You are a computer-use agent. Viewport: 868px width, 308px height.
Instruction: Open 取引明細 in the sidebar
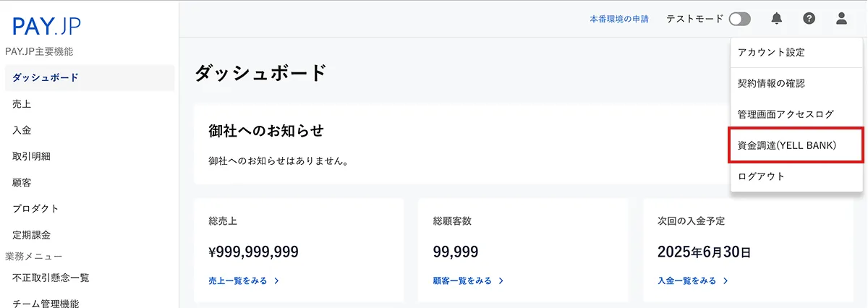pyautogui.click(x=31, y=156)
